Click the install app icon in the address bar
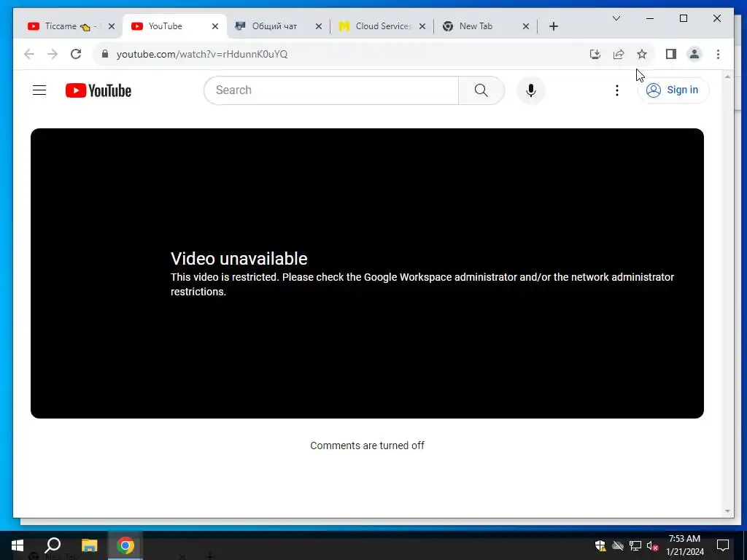This screenshot has height=560, width=747. tap(595, 54)
